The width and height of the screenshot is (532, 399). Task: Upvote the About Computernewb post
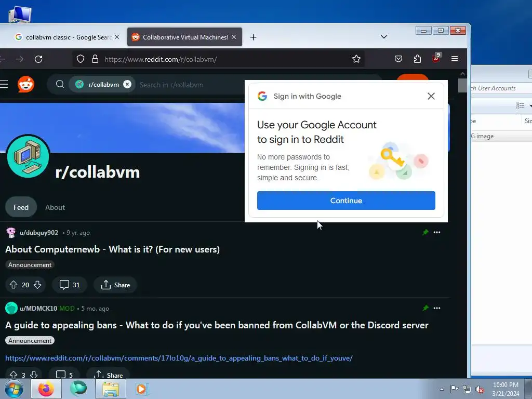pyautogui.click(x=13, y=285)
